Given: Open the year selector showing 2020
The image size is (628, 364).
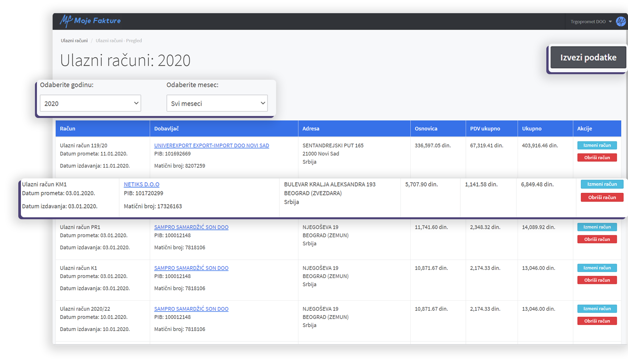Looking at the screenshot, I should [x=91, y=103].
